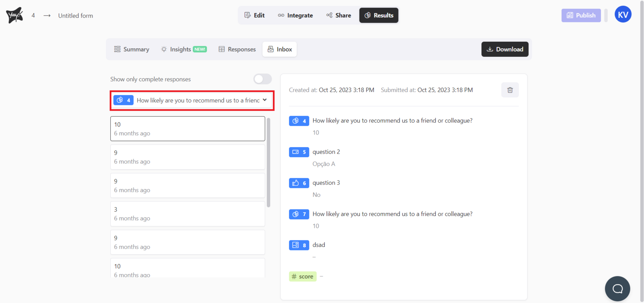
Task: Click the question 6 thumbs-up badge icon
Action: tap(299, 183)
